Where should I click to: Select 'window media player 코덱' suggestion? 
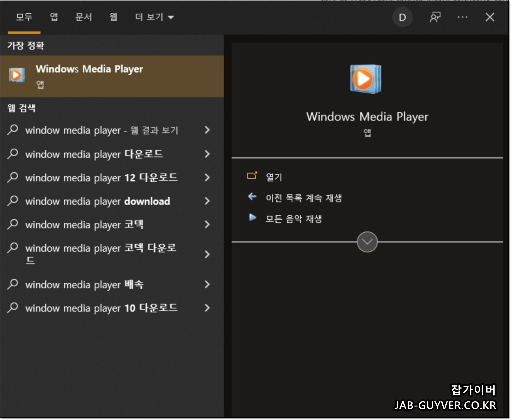(84, 225)
